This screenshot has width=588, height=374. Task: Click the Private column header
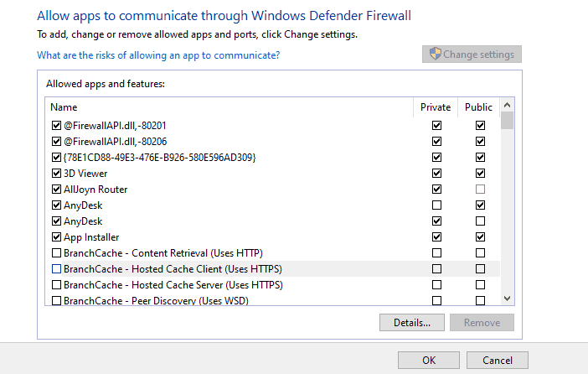point(436,107)
